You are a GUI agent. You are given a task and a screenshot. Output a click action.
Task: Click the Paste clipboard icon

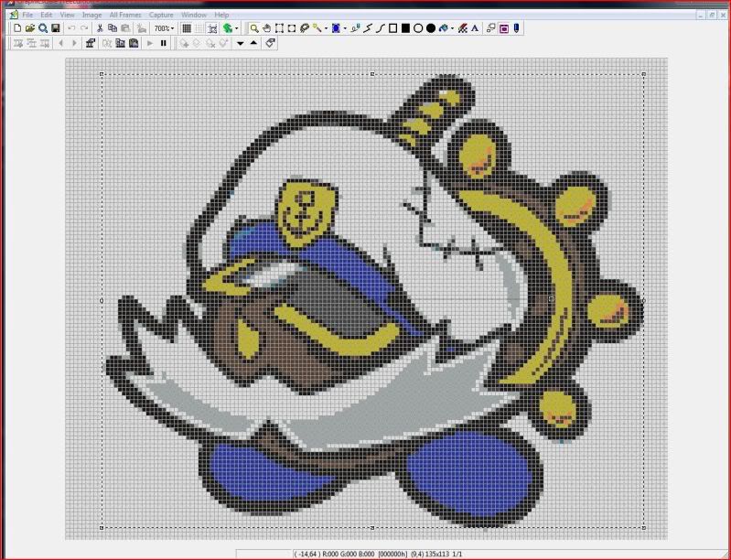point(125,28)
